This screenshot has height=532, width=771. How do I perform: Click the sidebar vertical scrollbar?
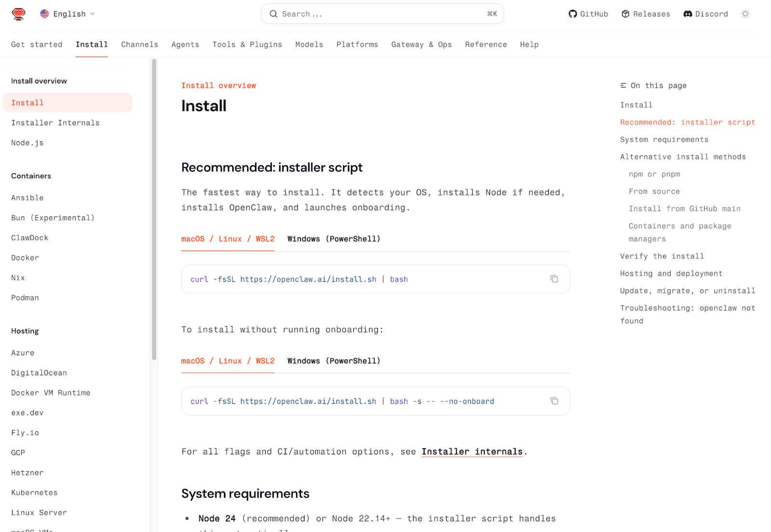(x=154, y=210)
